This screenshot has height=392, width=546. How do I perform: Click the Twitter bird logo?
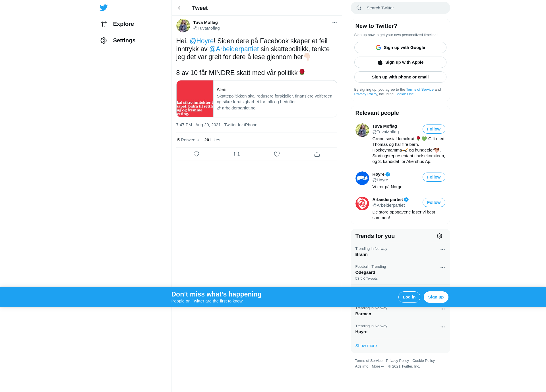[x=104, y=8]
